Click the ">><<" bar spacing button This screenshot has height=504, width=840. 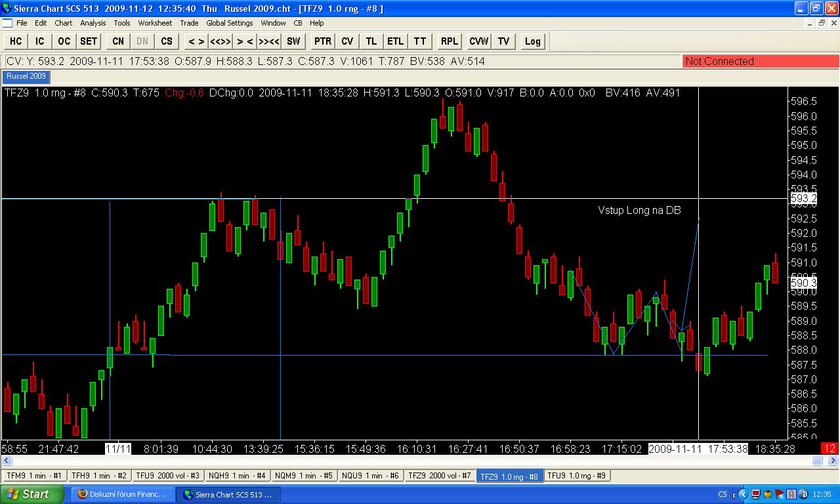(x=269, y=41)
